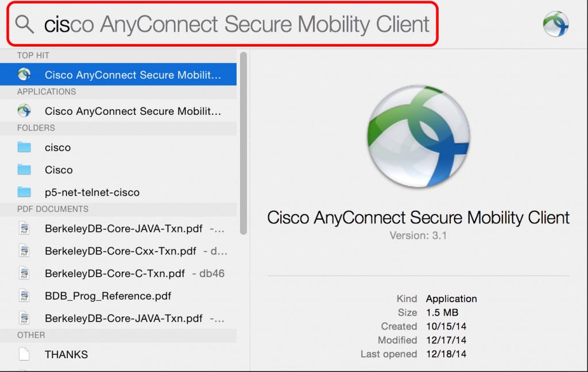This screenshot has width=588, height=372.
Task: Select the Cisco AnyConnect Top Hit icon
Action: point(24,73)
